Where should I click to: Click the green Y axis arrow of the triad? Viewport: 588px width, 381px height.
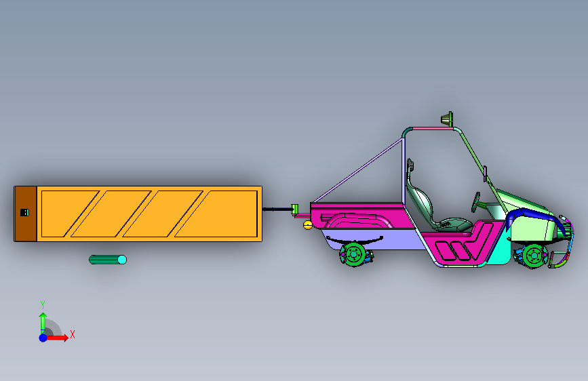pos(43,323)
